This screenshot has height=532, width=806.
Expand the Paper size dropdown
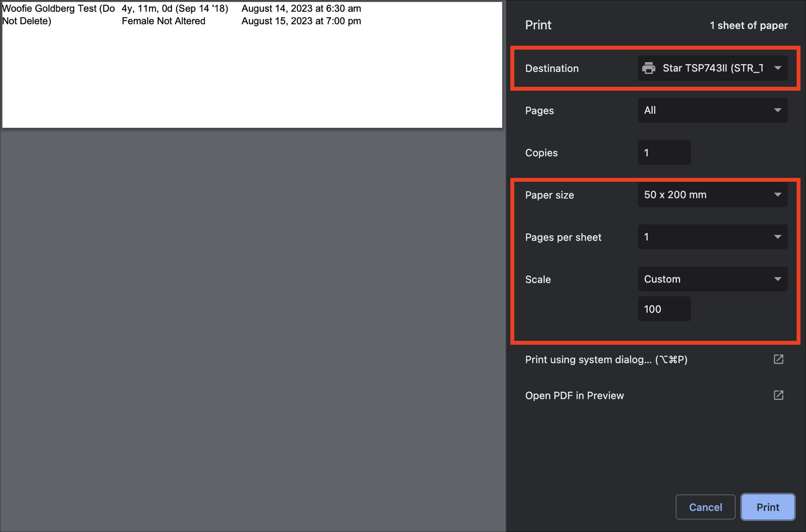pyautogui.click(x=712, y=195)
